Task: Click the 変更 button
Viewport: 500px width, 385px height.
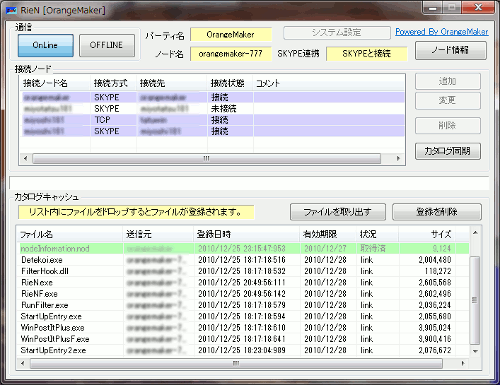Action: tap(448, 101)
